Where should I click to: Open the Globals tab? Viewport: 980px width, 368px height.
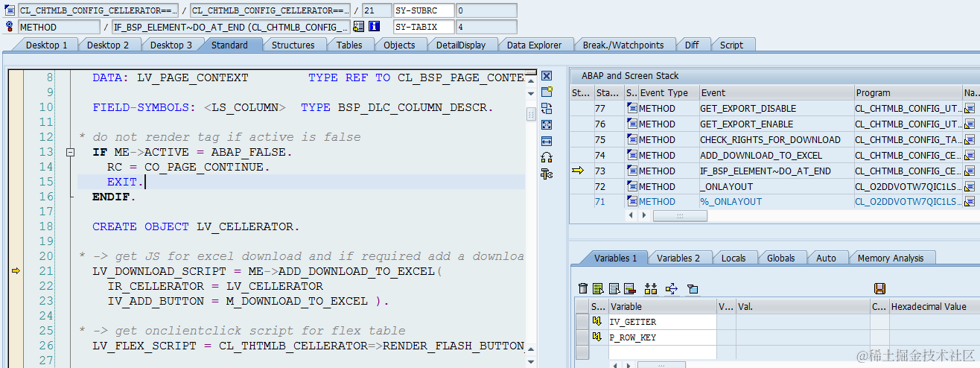(781, 258)
